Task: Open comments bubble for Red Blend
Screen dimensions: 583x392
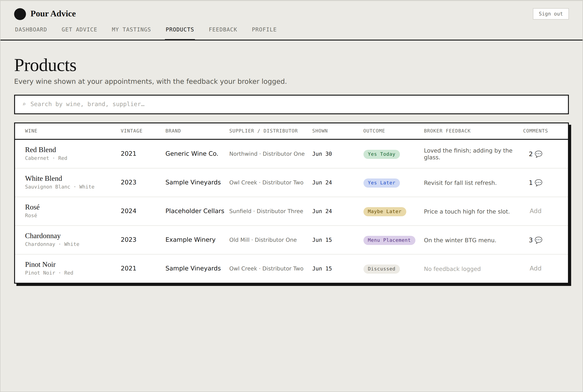Action: pos(535,154)
